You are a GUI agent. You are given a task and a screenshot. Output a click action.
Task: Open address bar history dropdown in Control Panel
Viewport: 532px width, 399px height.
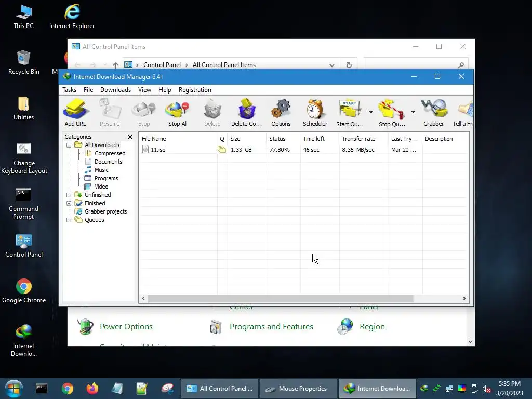(332, 65)
